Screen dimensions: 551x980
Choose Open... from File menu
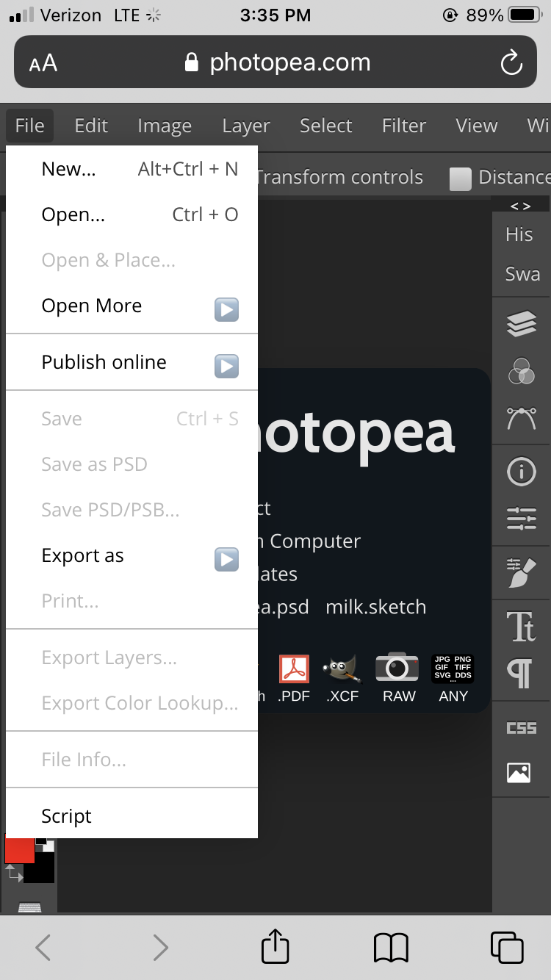pos(132,215)
